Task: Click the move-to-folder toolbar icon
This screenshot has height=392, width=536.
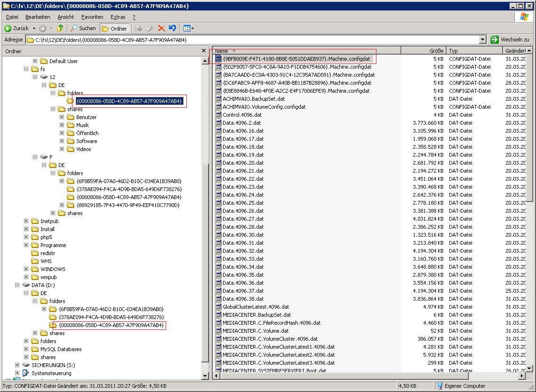Action: coord(138,28)
